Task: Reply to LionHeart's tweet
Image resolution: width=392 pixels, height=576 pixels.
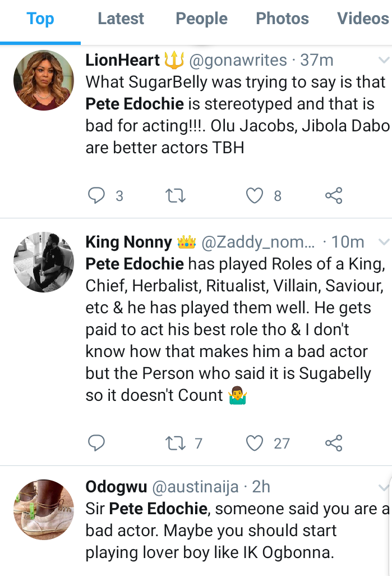Action: point(97,195)
